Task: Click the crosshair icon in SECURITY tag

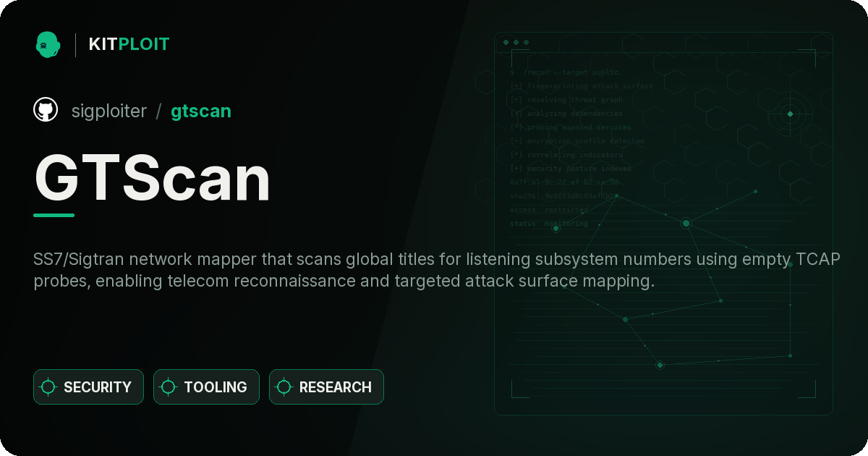Action: [48, 387]
